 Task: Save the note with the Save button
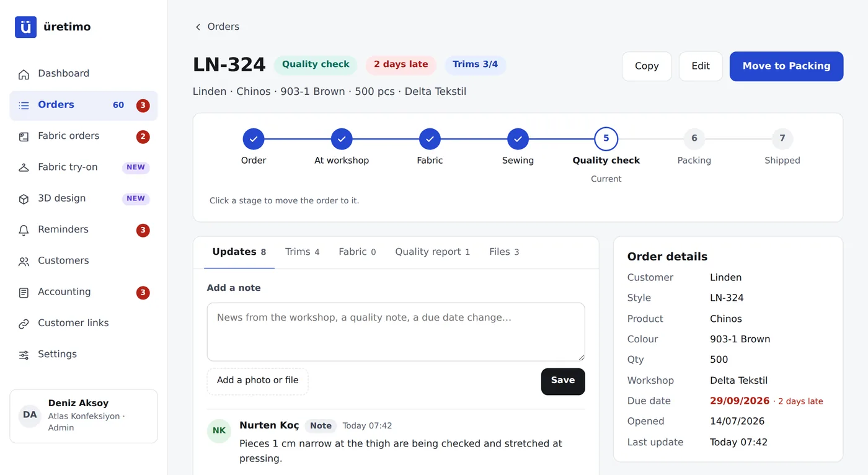coord(563,381)
